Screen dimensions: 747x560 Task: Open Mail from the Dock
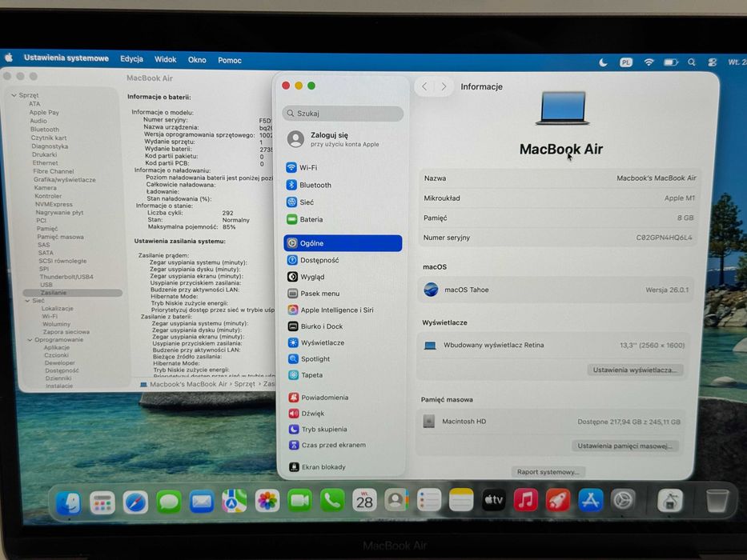(x=202, y=502)
